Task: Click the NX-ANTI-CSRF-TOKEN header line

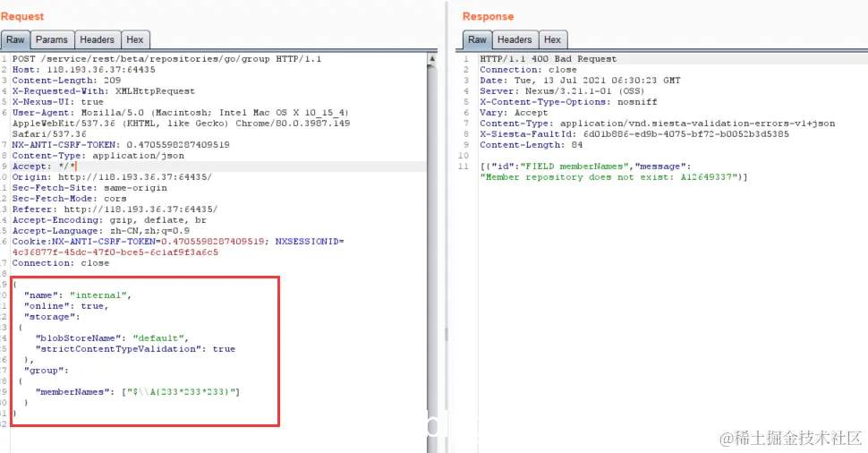Action: [121, 144]
